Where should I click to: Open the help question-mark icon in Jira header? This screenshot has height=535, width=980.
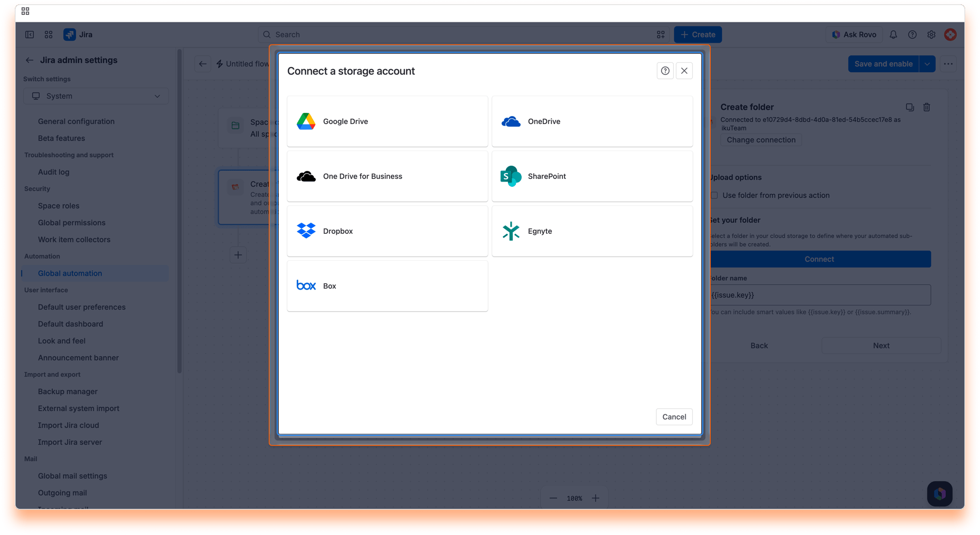tap(912, 35)
